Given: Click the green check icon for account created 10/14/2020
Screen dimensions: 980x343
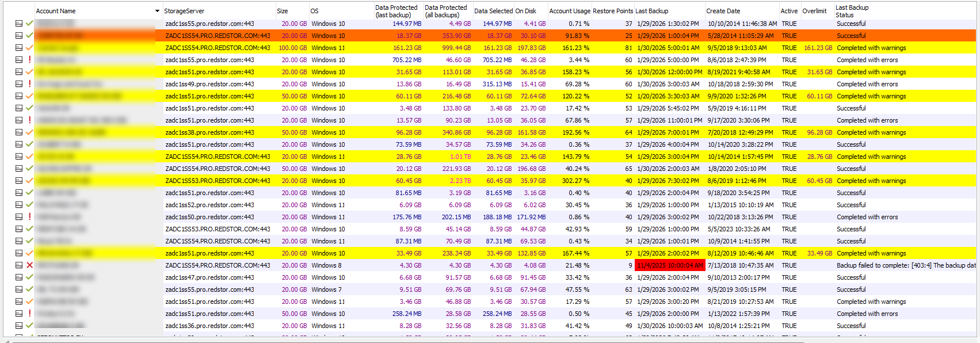Looking at the screenshot, I should point(29,144).
